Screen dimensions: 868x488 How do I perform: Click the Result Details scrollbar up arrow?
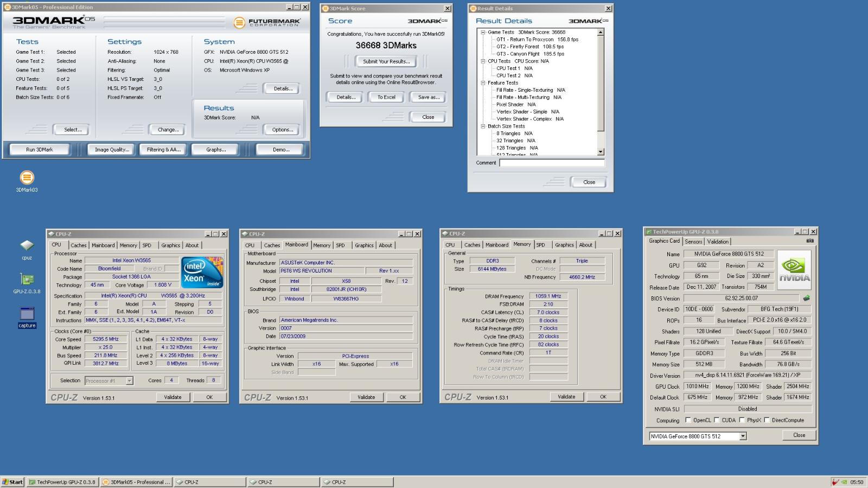point(601,33)
